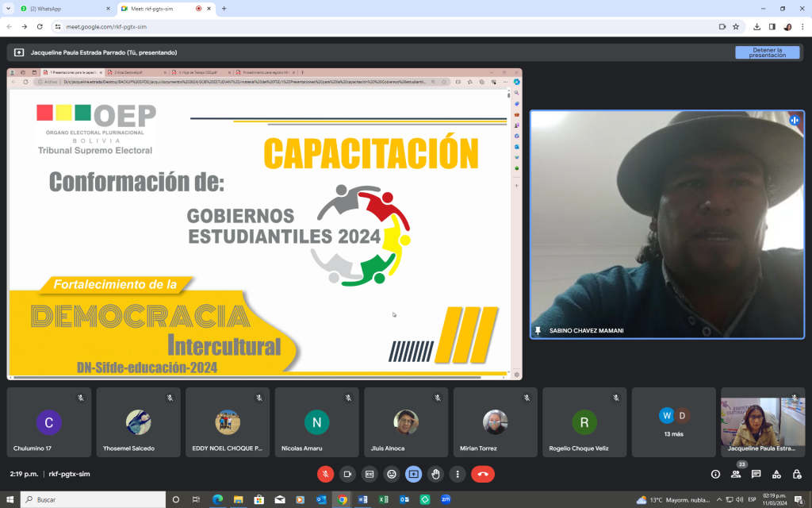Image resolution: width=812 pixels, height=508 pixels.
Task: Click the taskbar Buscar search box
Action: coord(94,500)
